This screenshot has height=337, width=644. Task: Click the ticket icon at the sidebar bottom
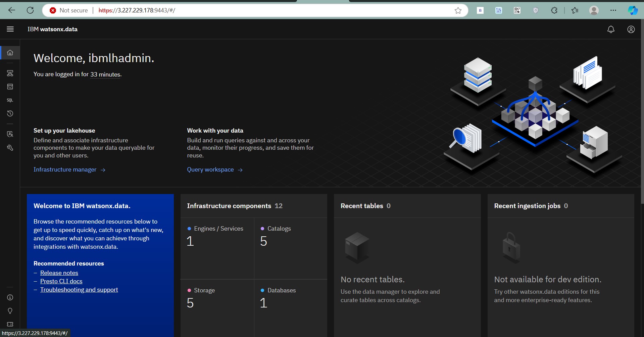coord(10,324)
